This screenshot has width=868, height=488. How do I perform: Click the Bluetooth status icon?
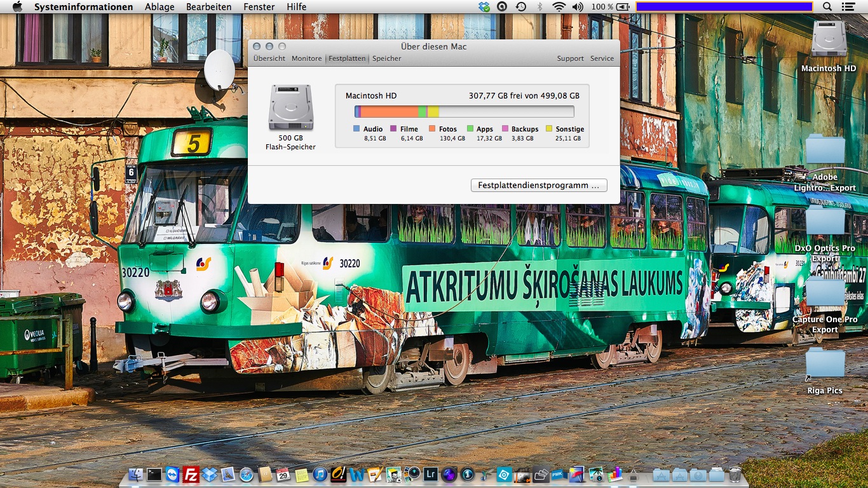point(540,7)
